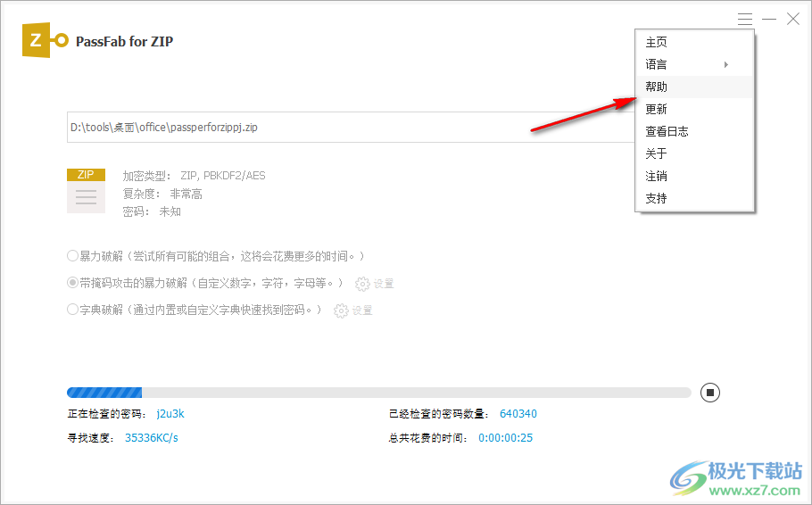Click encryption type ZIP, PBKDF2/AES text
This screenshot has width=812, height=505.
coord(223,176)
